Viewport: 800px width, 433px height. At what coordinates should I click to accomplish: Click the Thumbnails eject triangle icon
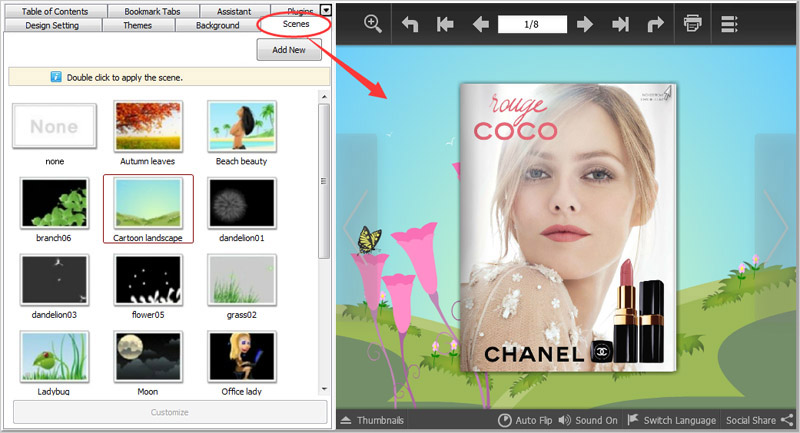(x=346, y=420)
